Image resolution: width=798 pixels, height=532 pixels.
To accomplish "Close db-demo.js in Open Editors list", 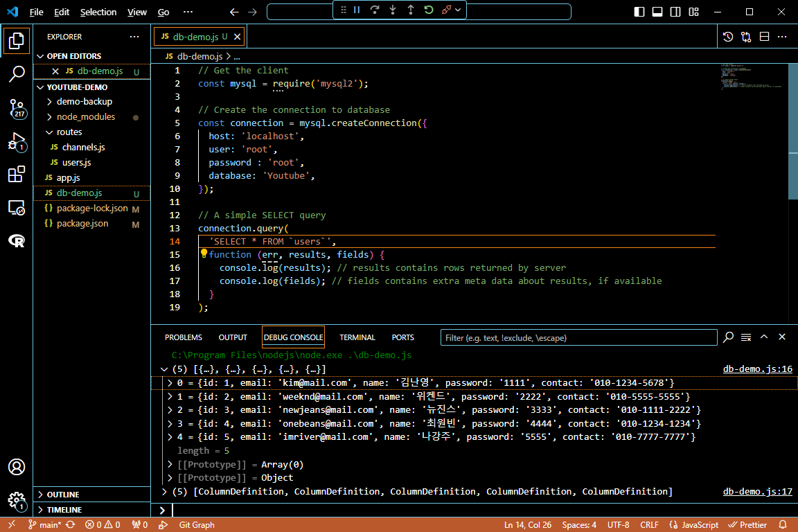I will tap(55, 71).
